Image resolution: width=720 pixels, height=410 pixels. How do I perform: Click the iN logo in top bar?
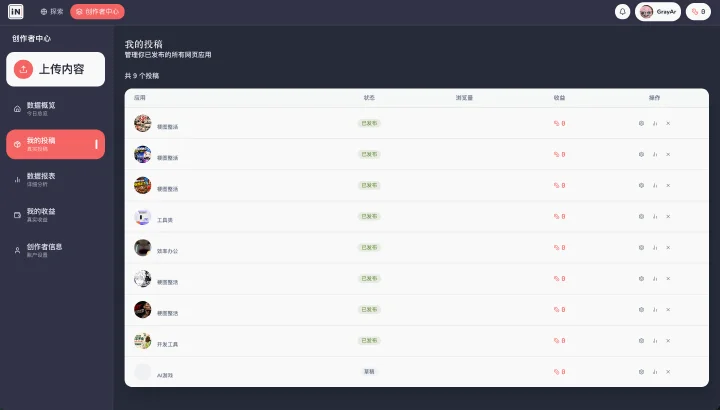tap(16, 12)
